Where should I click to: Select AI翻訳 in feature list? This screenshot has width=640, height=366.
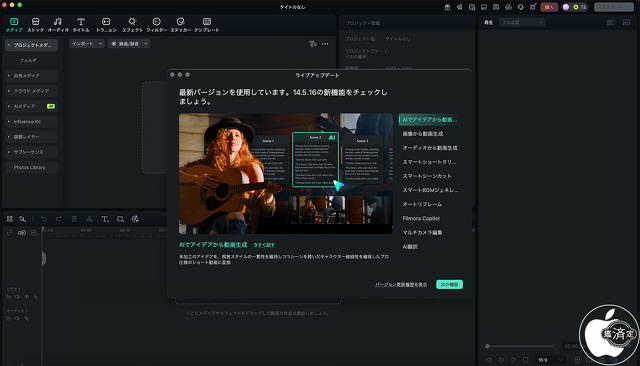click(410, 246)
